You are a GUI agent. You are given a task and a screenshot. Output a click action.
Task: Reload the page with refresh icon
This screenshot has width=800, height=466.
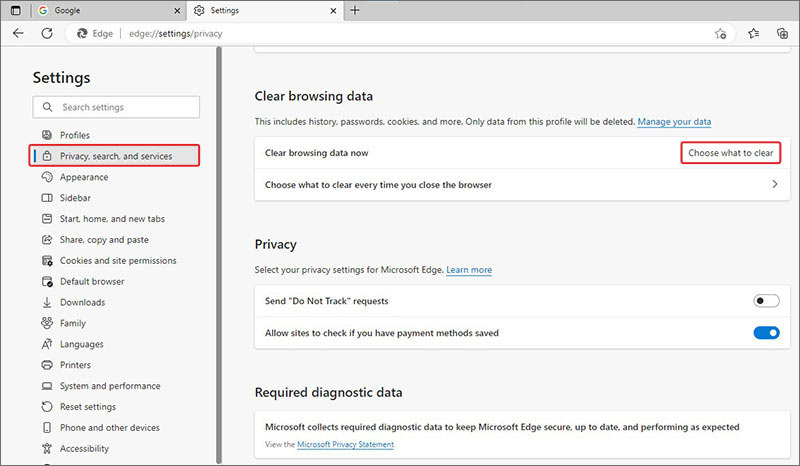(x=47, y=34)
